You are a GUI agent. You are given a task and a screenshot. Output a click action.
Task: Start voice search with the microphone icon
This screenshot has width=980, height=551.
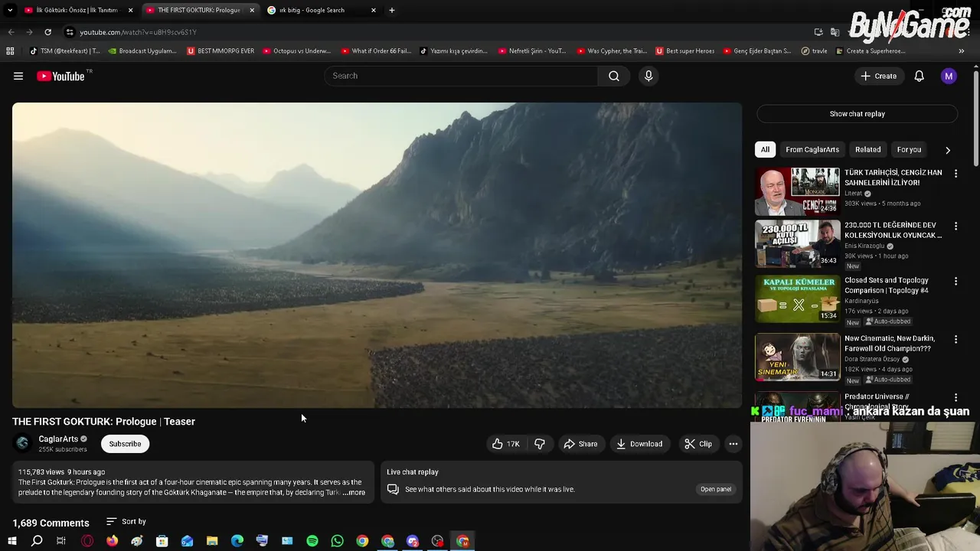pos(648,76)
